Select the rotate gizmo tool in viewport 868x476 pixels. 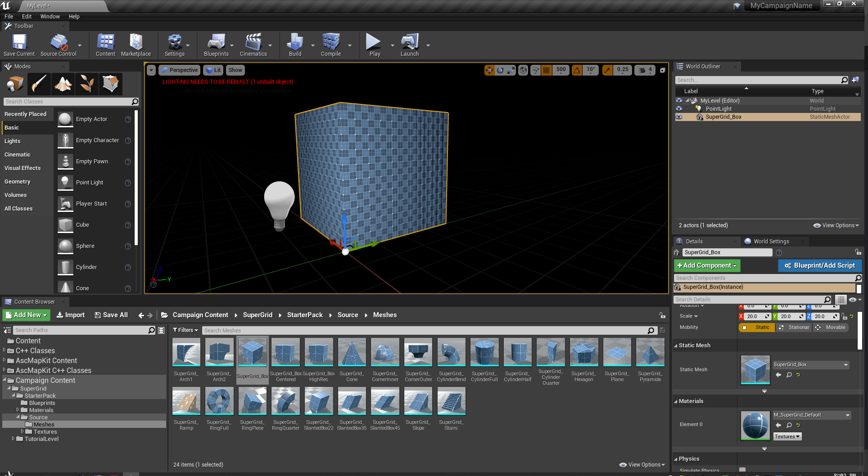tap(500, 70)
